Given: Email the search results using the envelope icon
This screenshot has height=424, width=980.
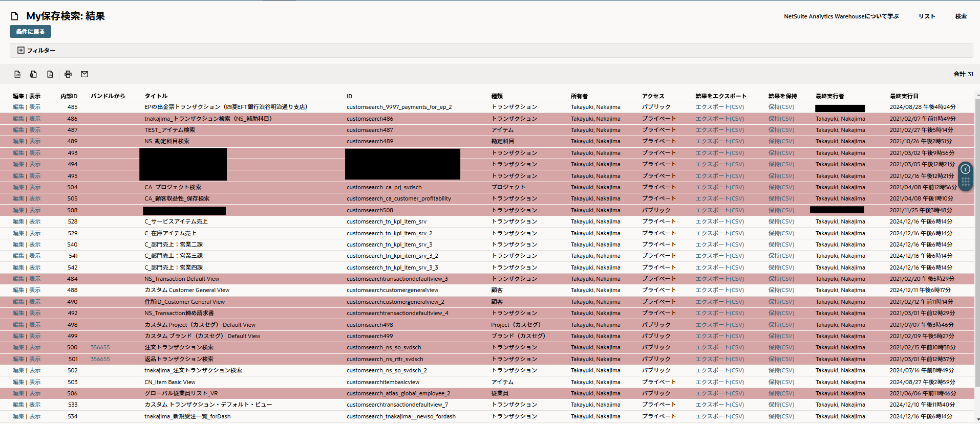Looking at the screenshot, I should [84, 74].
